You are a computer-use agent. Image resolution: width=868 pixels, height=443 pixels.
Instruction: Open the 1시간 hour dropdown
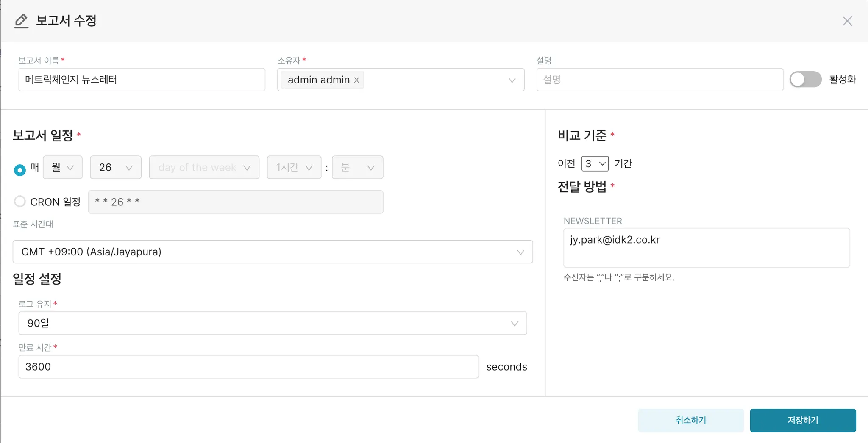294,168
